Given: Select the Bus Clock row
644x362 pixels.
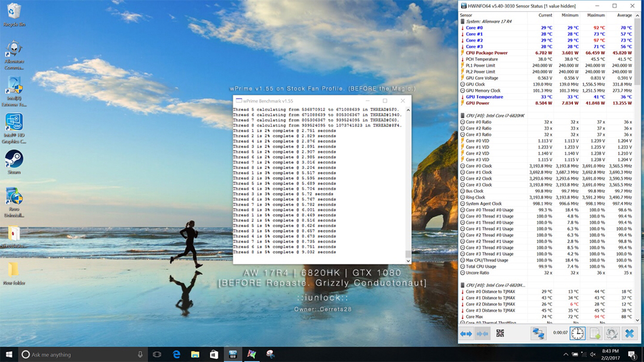Looking at the screenshot, I should 547,191.
